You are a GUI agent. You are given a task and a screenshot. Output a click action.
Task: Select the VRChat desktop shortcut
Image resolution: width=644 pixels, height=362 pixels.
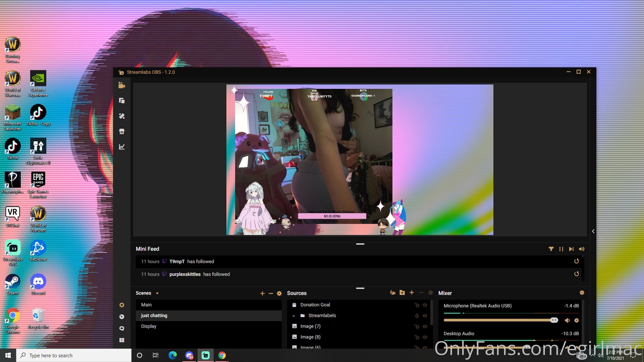(13, 217)
